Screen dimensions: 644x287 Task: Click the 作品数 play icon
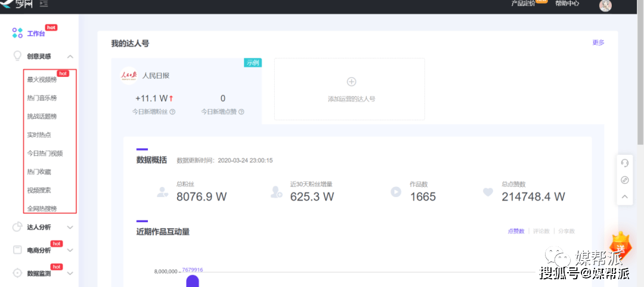pos(396,192)
